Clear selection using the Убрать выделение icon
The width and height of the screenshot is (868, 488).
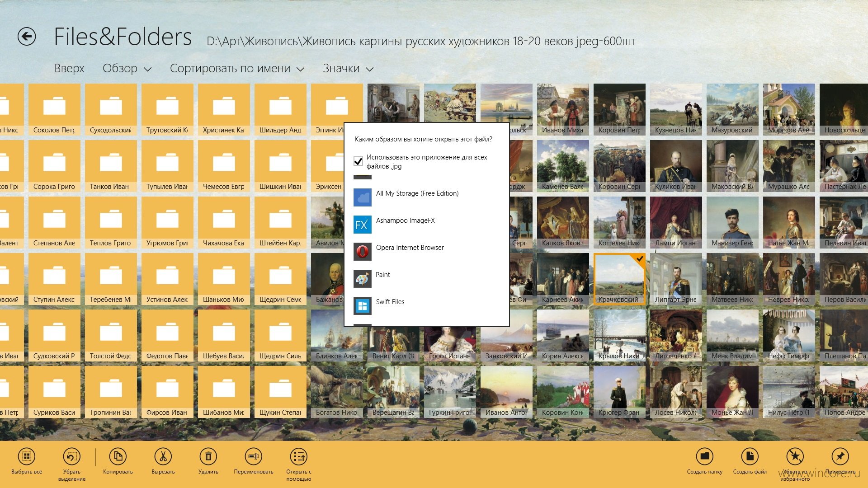click(72, 456)
